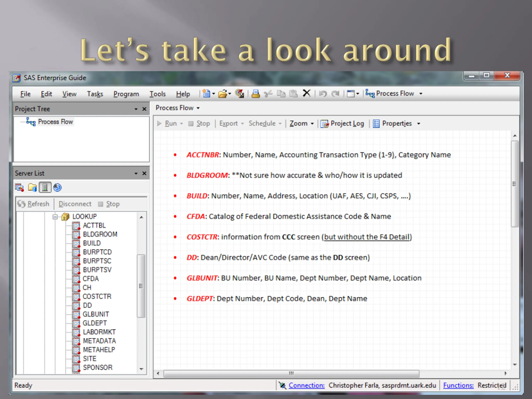This screenshot has width=532, height=399.
Task: Click the Paste clipboard icon
Action: click(x=293, y=94)
